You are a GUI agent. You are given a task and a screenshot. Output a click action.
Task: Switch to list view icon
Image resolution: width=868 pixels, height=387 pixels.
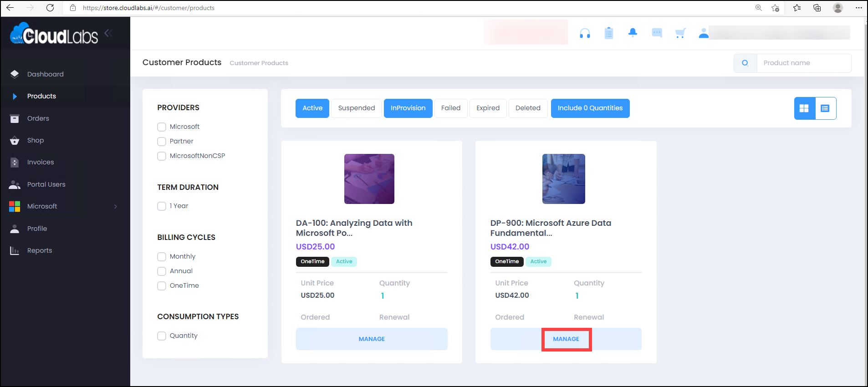tap(825, 108)
